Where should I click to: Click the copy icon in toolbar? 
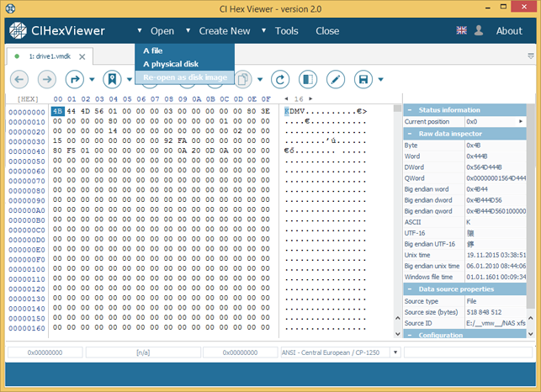243,79
